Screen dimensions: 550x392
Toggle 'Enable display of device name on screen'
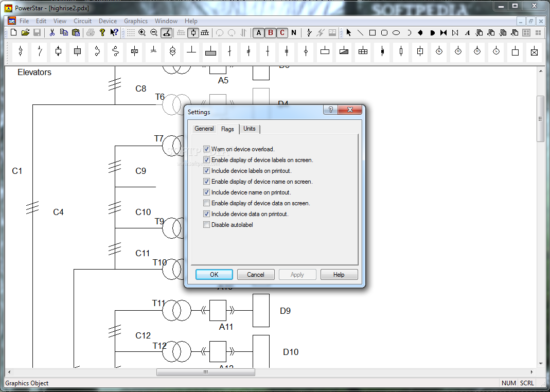click(207, 182)
